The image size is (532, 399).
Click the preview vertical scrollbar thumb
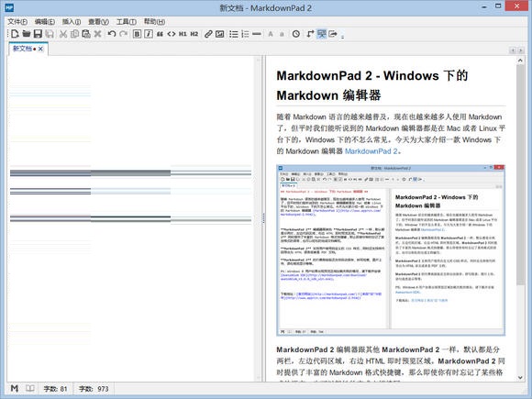point(520,174)
